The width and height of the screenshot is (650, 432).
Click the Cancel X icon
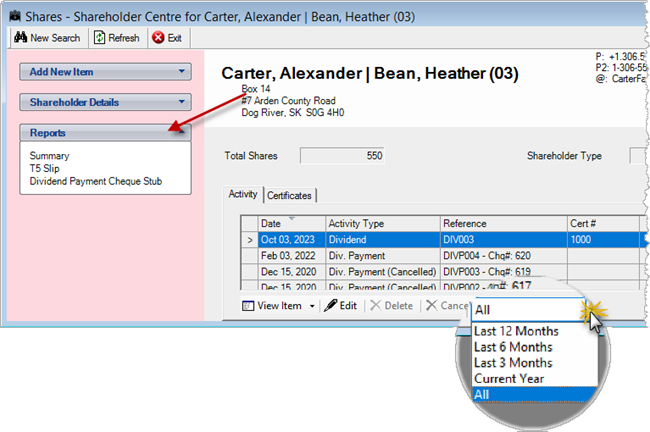(x=432, y=305)
